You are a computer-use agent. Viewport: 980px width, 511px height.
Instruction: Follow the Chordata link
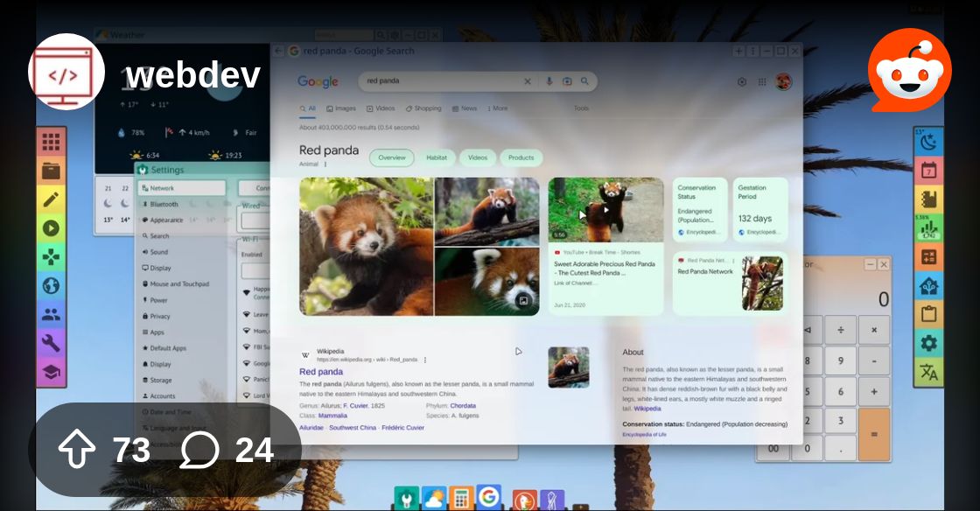tap(463, 406)
